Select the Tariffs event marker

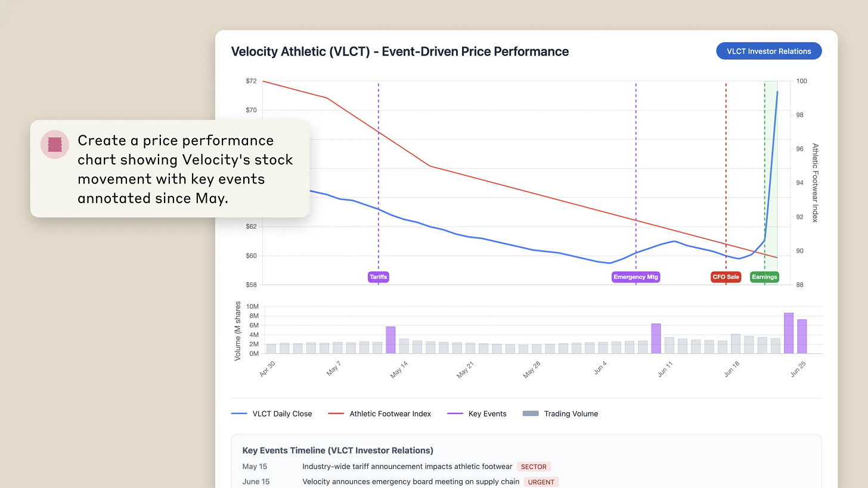click(x=378, y=276)
